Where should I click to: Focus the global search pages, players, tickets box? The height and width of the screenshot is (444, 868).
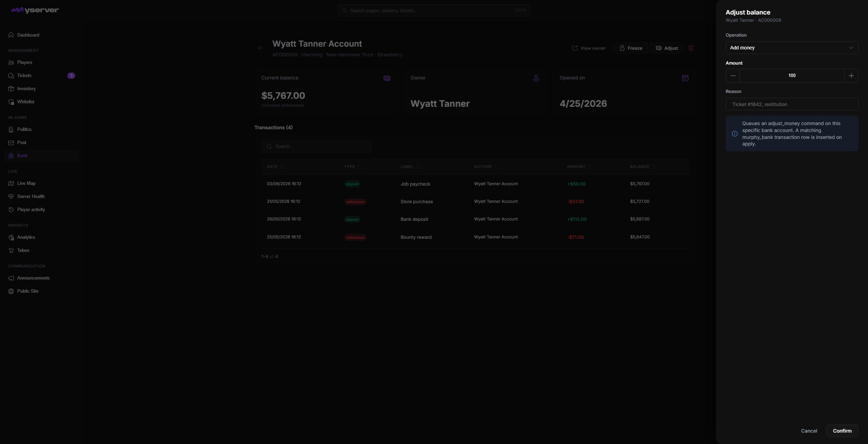(434, 10)
